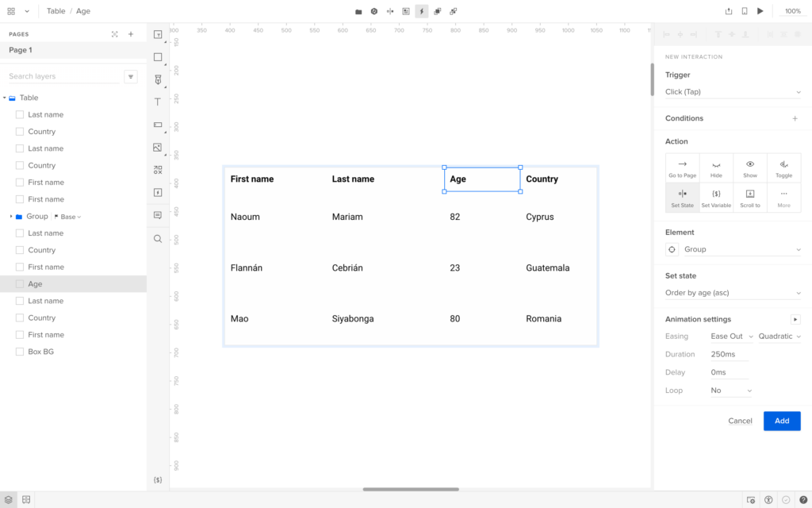Select Page 1 in the Pages panel

click(x=21, y=50)
